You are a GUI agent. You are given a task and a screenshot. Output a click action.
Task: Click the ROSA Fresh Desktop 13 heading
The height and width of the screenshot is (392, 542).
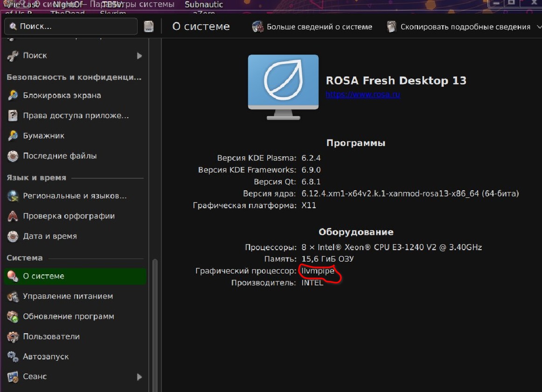(x=396, y=81)
